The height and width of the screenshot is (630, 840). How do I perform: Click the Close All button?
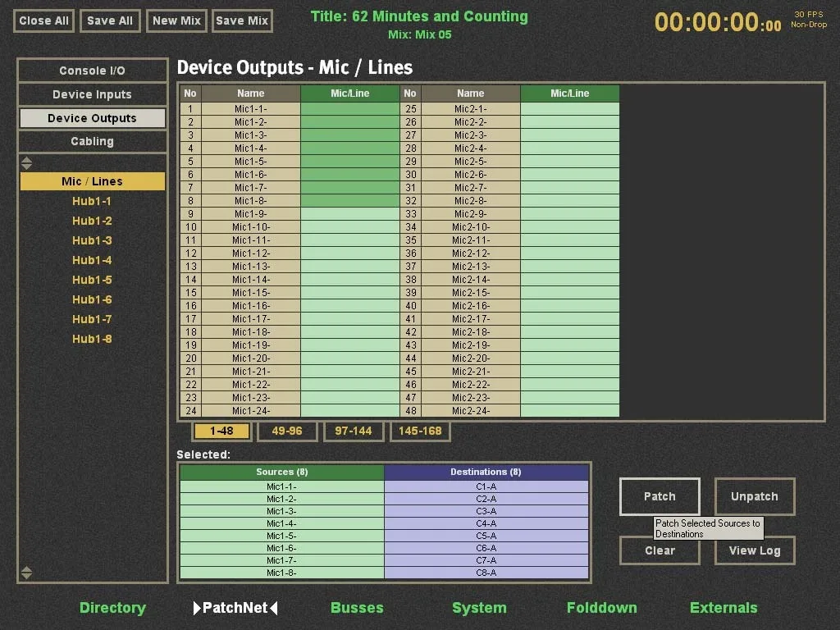[x=44, y=21]
